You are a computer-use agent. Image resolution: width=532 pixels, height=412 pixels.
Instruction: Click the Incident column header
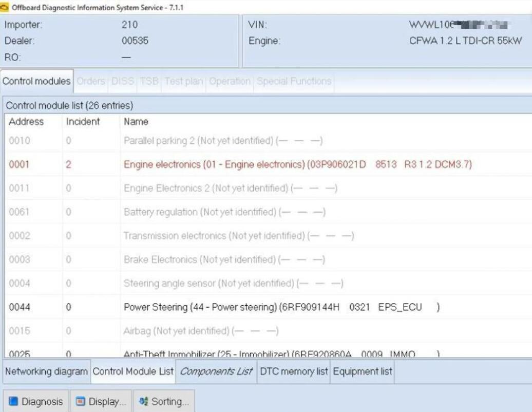[x=81, y=122]
